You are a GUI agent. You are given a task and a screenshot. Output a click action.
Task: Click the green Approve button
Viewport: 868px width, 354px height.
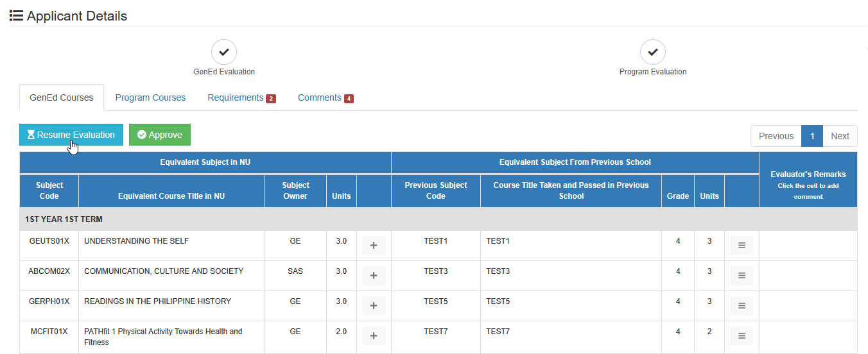160,135
